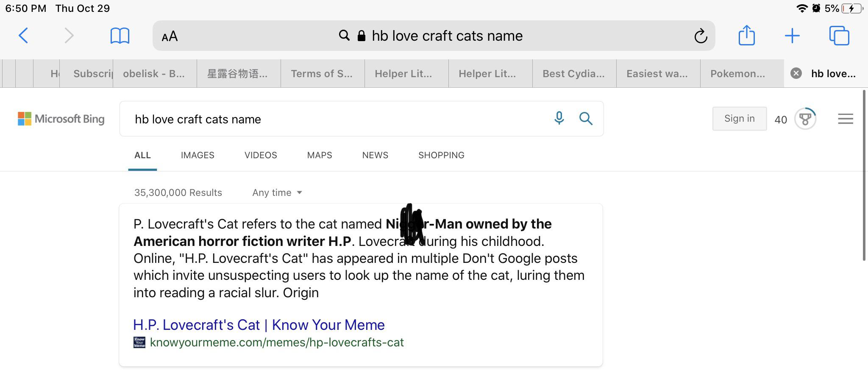Switch to the NEWS results tab
This screenshot has height=371, width=868.
tap(375, 155)
